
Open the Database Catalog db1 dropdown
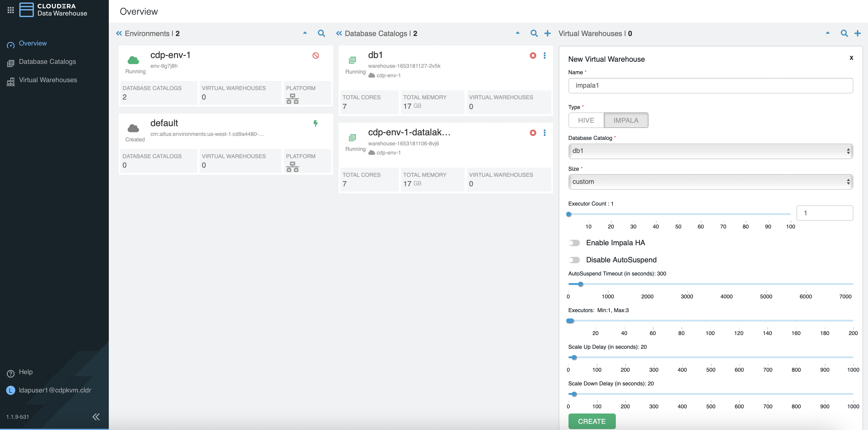(710, 151)
